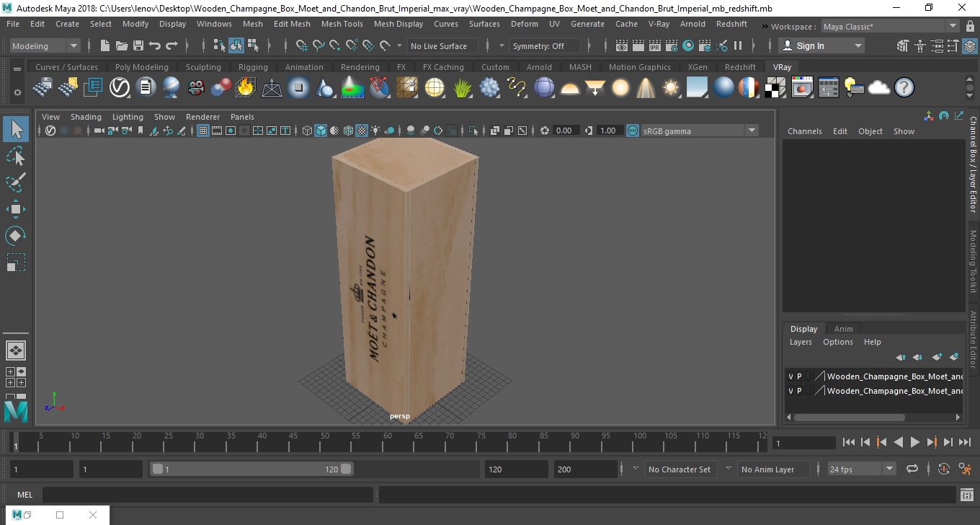
Task: Play the animation forwards
Action: (x=914, y=443)
